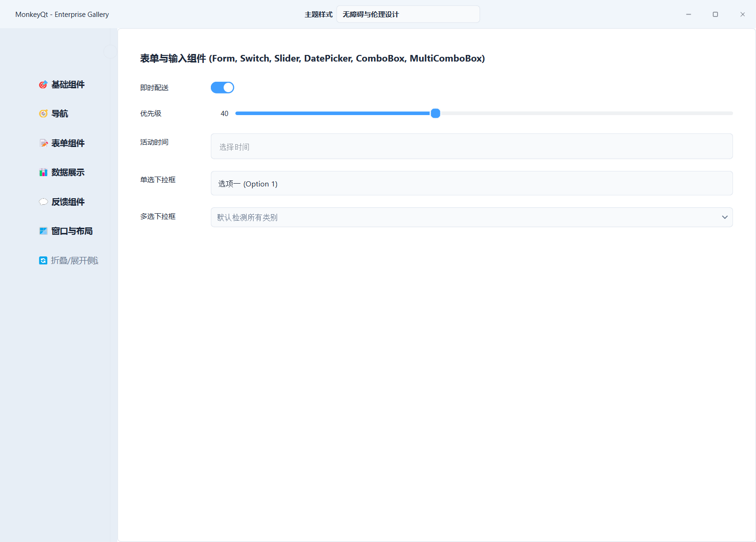This screenshot has height=542, width=756.
Task: Click the 主题样式 label
Action: point(318,15)
